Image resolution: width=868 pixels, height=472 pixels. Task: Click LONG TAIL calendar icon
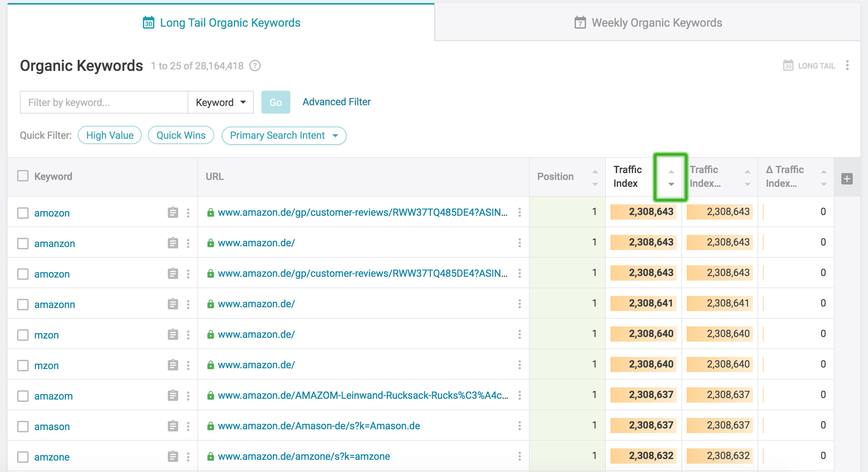(788, 66)
